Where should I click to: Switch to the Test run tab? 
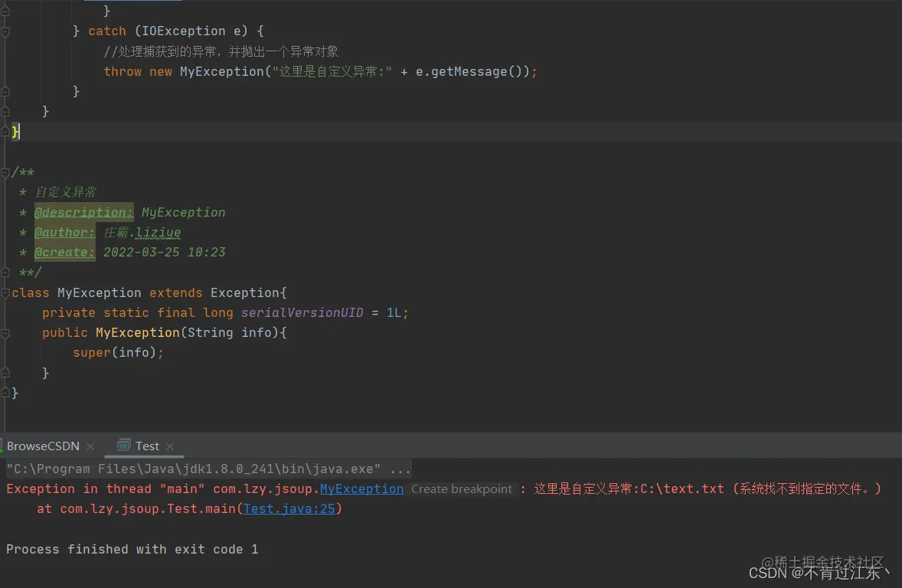pos(147,446)
